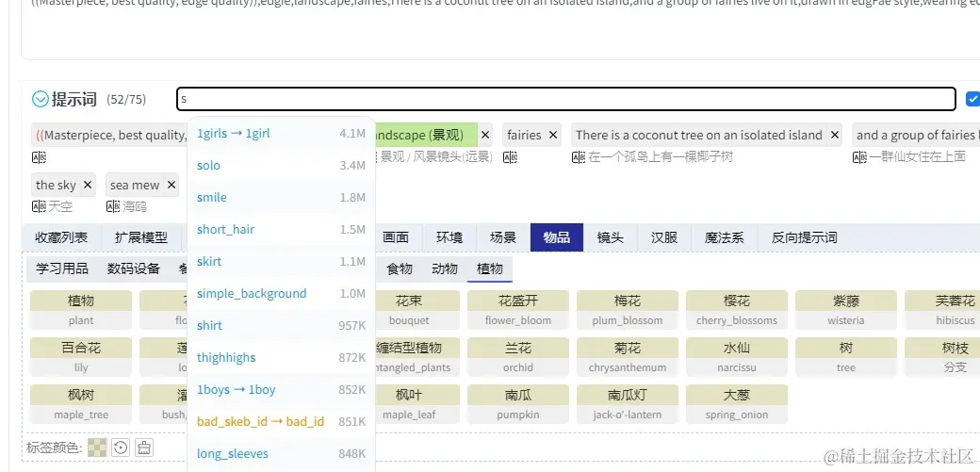Add 水仙 narcissu tag
The image size is (980, 472).
click(x=737, y=357)
